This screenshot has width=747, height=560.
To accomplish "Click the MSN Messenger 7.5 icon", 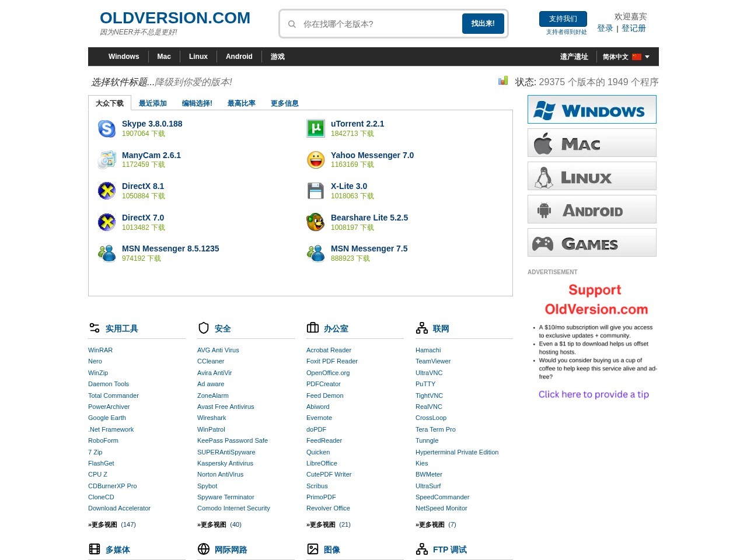I will point(316,253).
